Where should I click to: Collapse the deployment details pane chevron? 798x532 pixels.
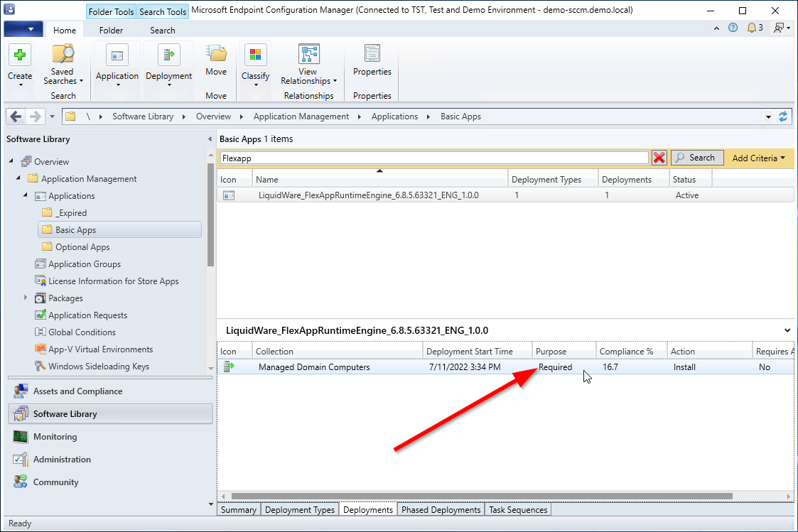click(x=787, y=330)
